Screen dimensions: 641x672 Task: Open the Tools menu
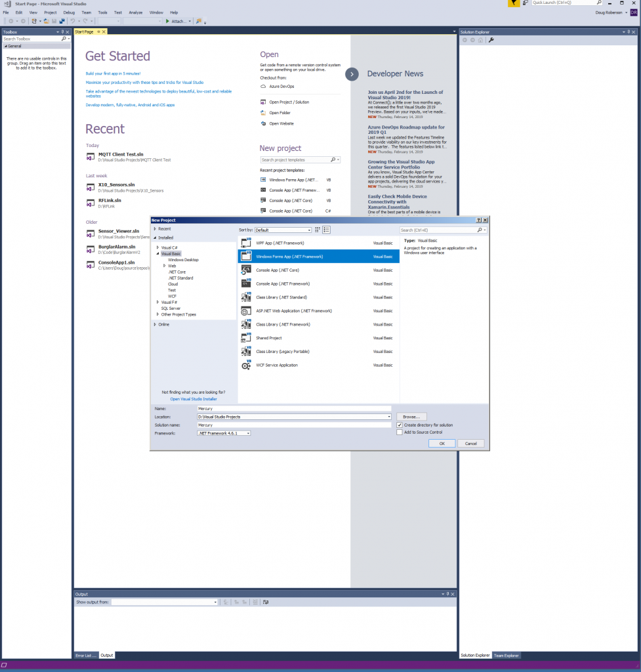pos(102,12)
